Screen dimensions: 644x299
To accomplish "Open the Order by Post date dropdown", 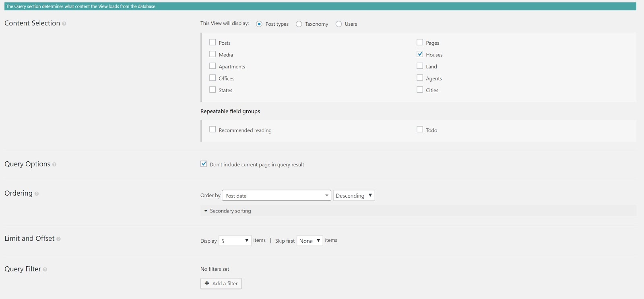I will pos(276,196).
